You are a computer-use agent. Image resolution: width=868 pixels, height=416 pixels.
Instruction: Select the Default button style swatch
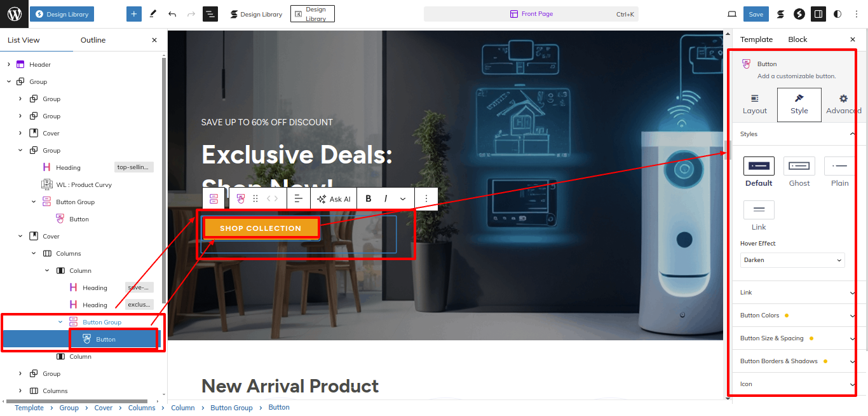point(759,172)
